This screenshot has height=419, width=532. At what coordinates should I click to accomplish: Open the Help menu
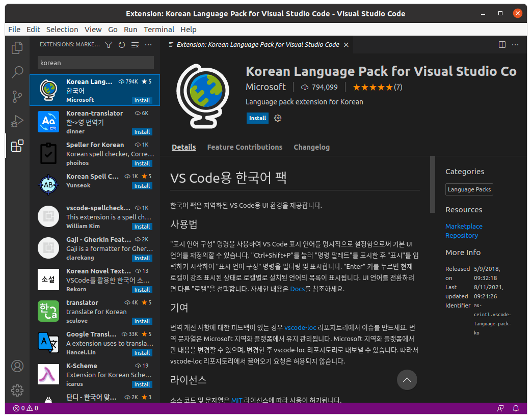189,30
